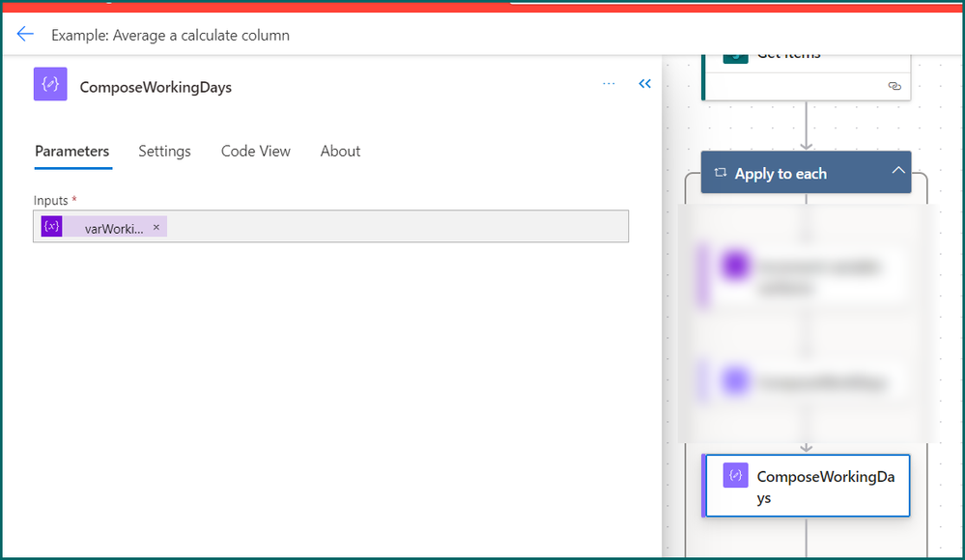Image resolution: width=965 pixels, height=560 pixels.
Task: Open the Code View tab
Action: [x=255, y=151]
